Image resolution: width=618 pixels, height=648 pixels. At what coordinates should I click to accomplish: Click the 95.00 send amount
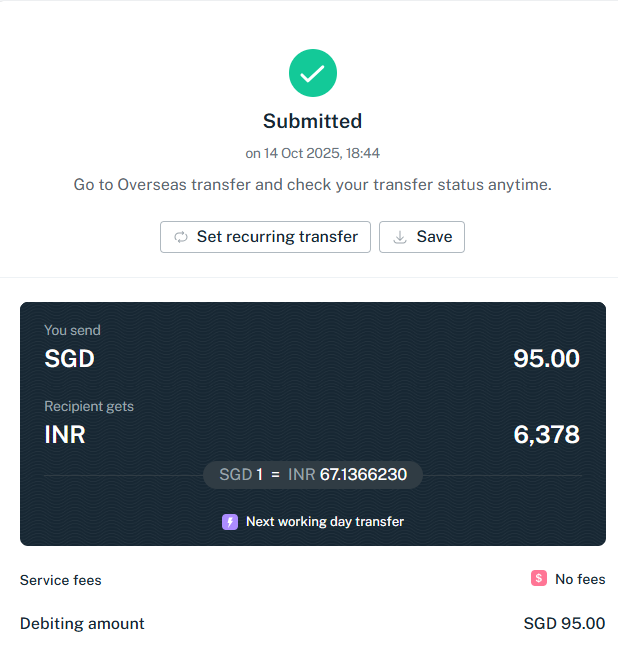point(546,359)
